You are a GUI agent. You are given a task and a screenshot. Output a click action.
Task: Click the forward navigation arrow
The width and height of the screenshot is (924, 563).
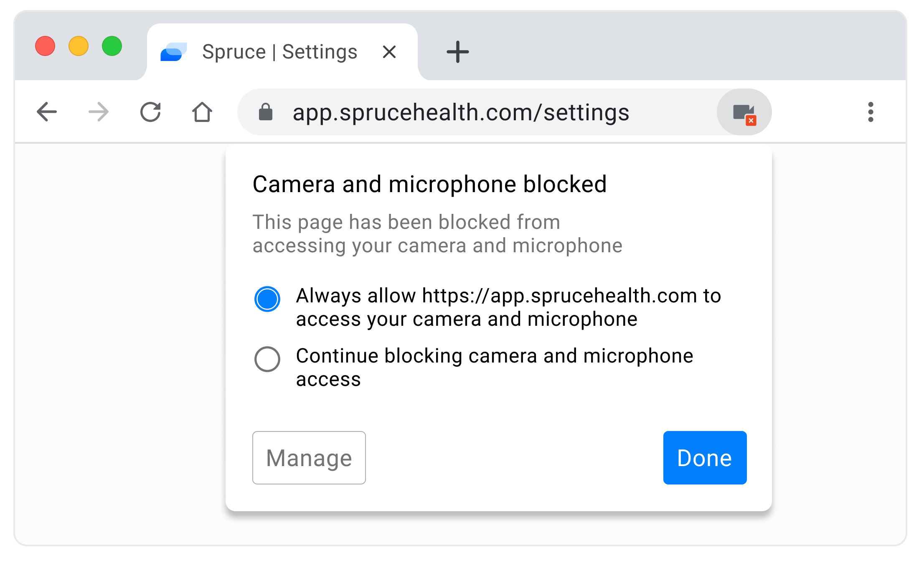pos(99,112)
